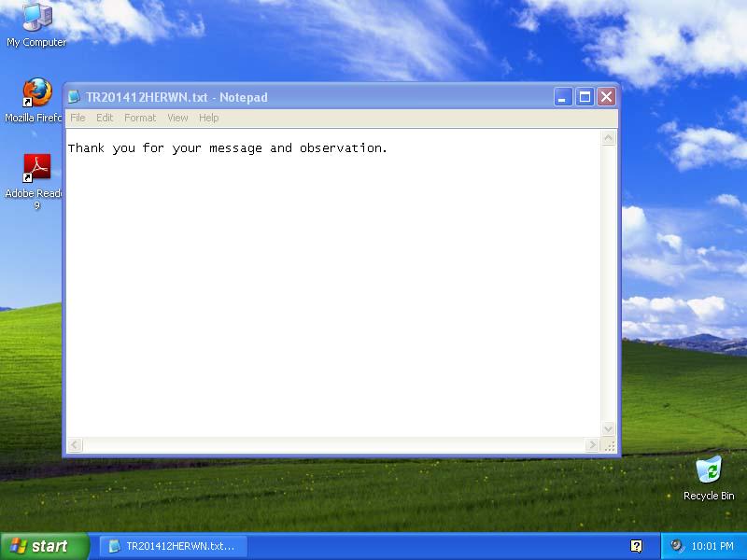Click the resize grip in Notepad corner
Image resolution: width=747 pixels, height=560 pixels.
coord(610,446)
